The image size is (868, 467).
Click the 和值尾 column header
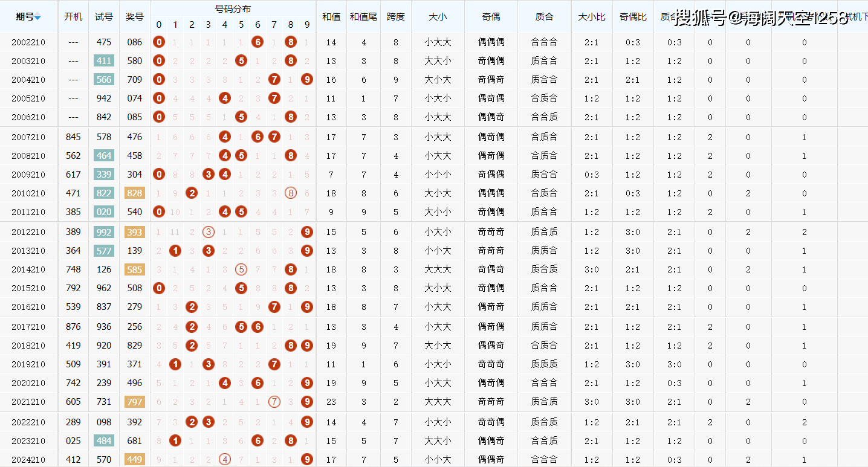363,17
